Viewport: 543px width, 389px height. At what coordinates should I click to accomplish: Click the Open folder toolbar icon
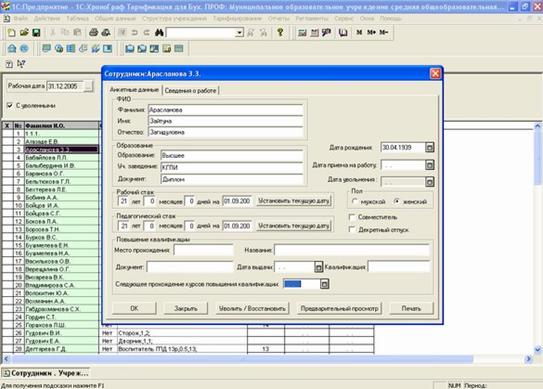click(x=24, y=33)
